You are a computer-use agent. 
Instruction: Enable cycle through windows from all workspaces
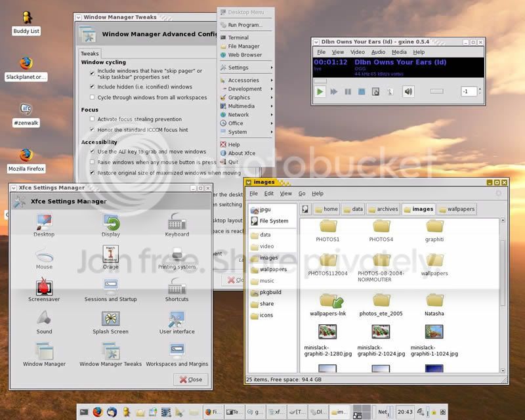tap(92, 98)
